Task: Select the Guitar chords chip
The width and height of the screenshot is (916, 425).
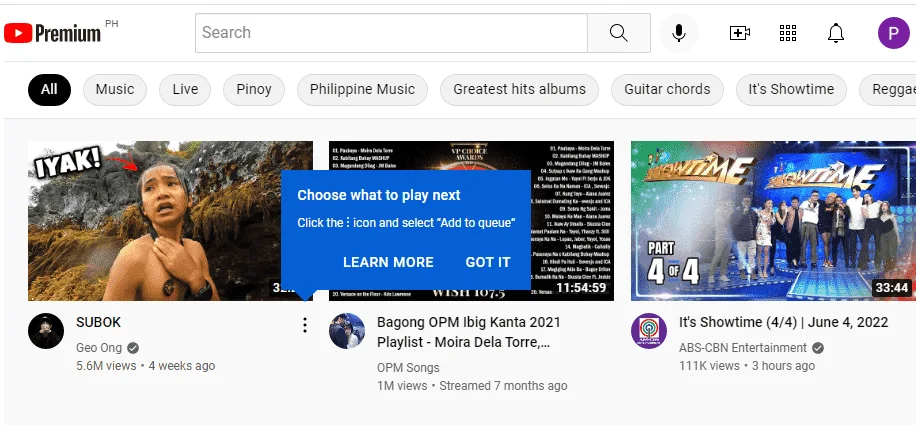Action: 667,89
